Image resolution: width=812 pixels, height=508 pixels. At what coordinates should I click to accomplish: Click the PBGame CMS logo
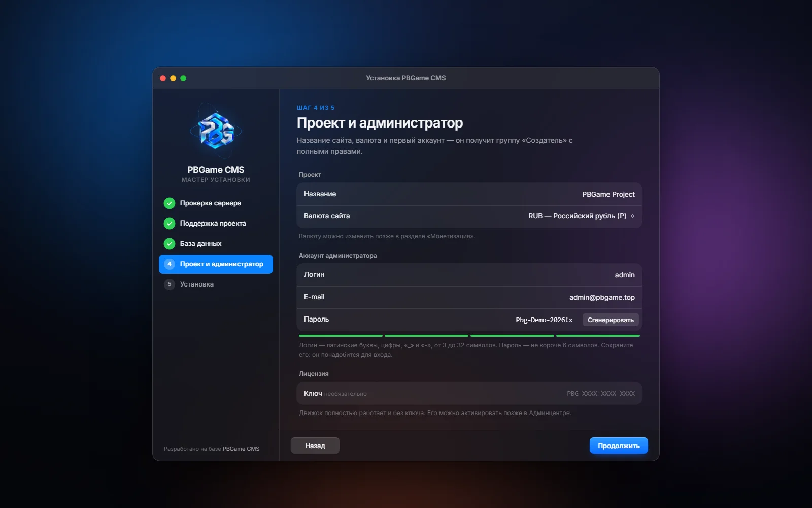216,131
